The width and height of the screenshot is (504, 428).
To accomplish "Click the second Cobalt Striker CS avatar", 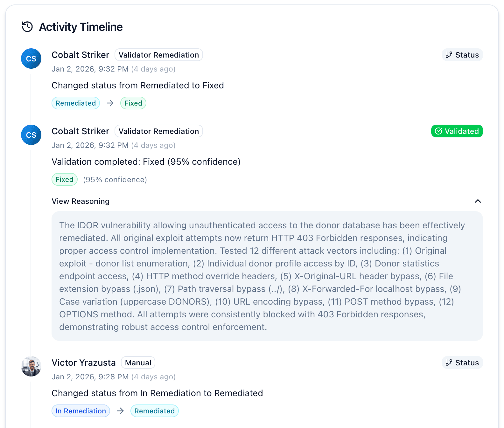I will (31, 135).
